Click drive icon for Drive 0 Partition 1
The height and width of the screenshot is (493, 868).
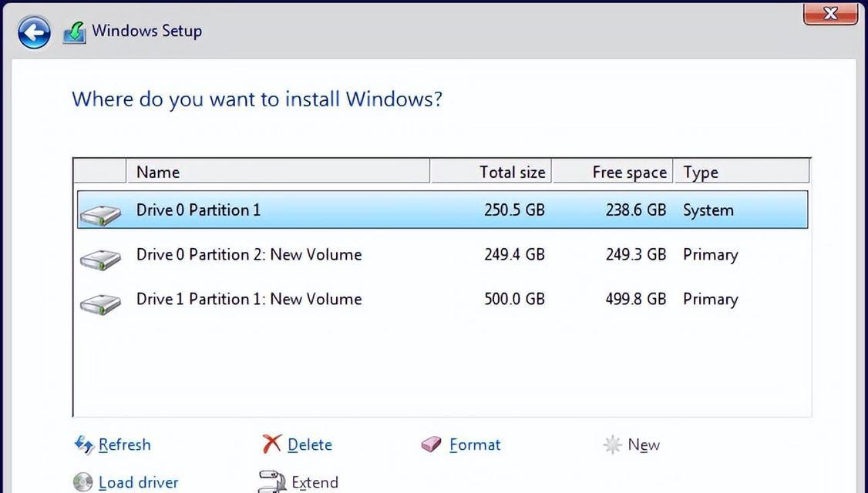pos(100,214)
